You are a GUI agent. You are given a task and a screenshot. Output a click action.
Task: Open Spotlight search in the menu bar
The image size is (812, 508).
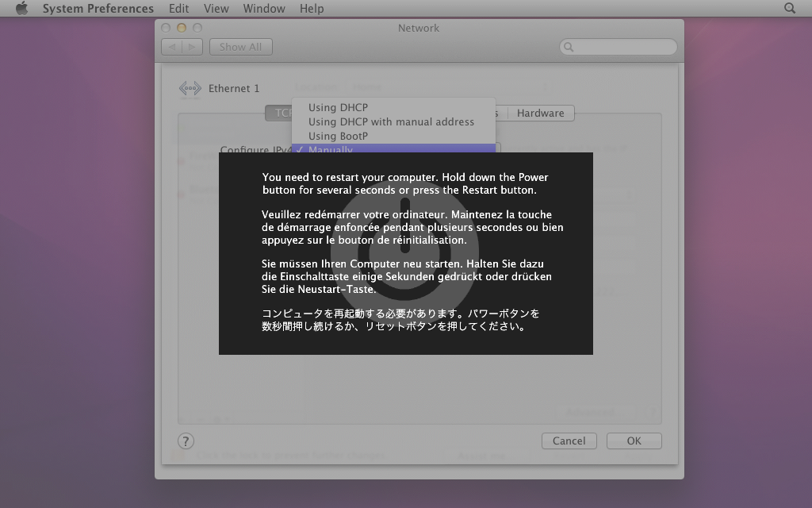click(x=789, y=8)
